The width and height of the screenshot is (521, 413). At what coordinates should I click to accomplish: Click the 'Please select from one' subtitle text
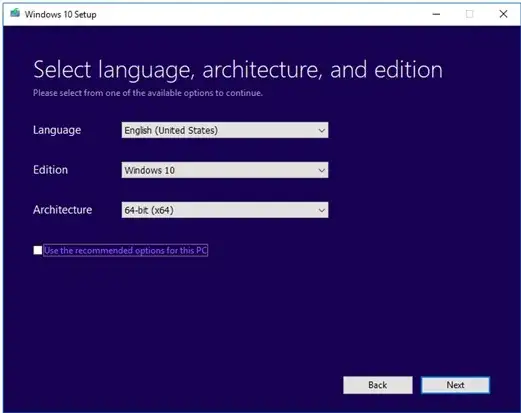click(148, 93)
